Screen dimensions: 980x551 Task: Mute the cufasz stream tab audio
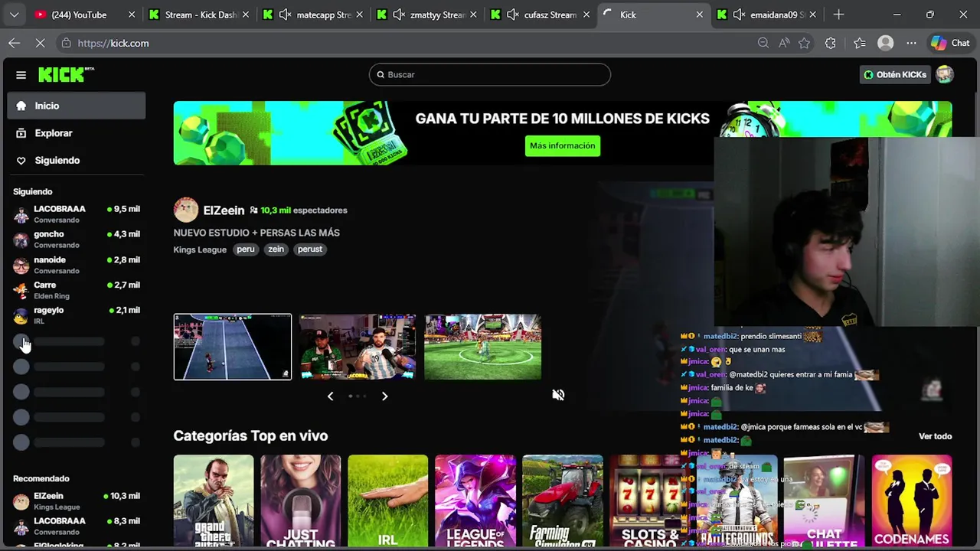click(x=512, y=15)
